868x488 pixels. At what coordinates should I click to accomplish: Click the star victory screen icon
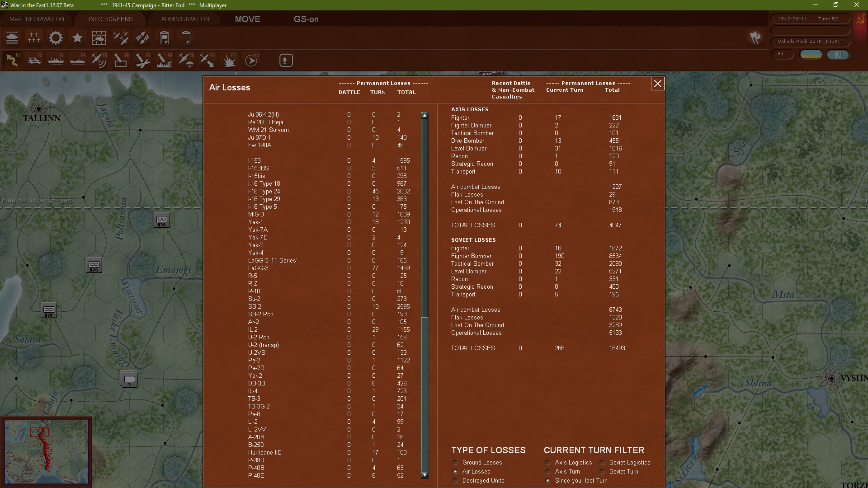click(77, 38)
